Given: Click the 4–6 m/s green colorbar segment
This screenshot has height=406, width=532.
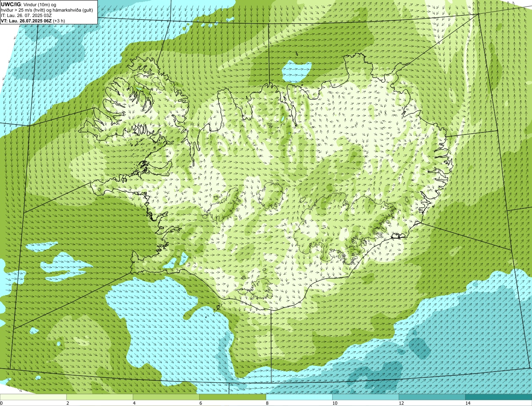Looking at the screenshot, I should [166, 397].
